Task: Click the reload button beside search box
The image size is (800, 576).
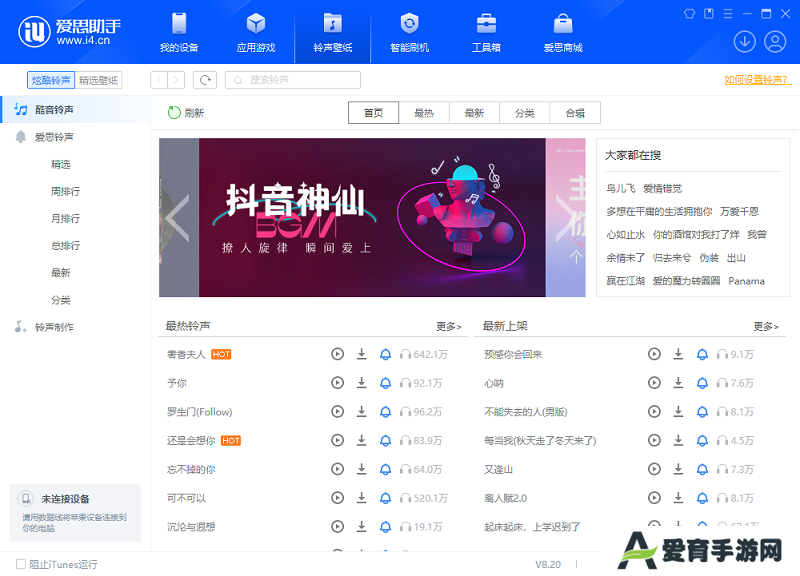Action: [205, 80]
